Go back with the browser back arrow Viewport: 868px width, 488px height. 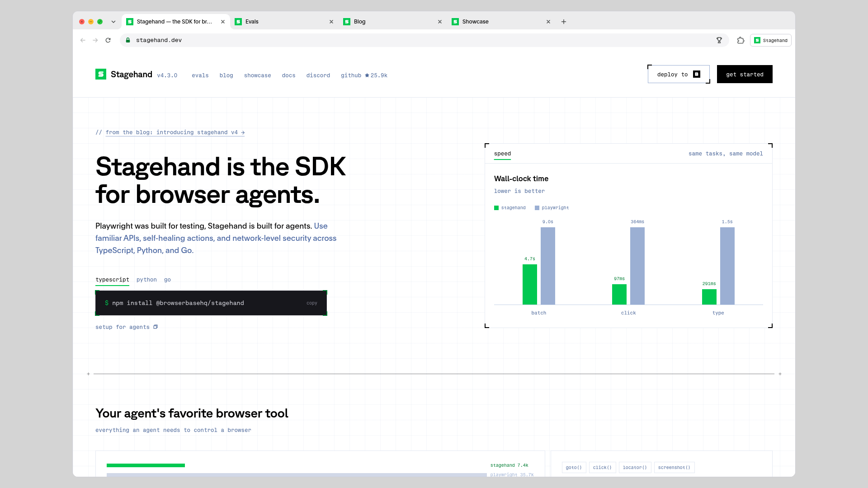coord(83,40)
